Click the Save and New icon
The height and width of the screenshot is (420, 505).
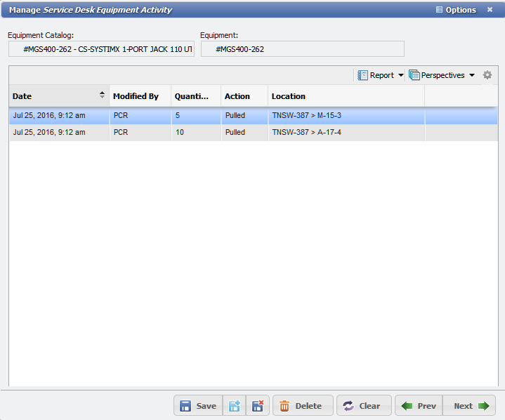[x=234, y=406]
